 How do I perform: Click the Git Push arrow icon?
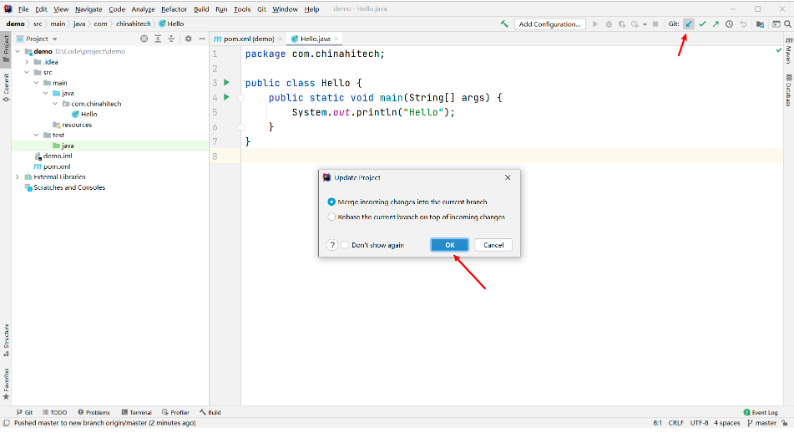(x=716, y=24)
